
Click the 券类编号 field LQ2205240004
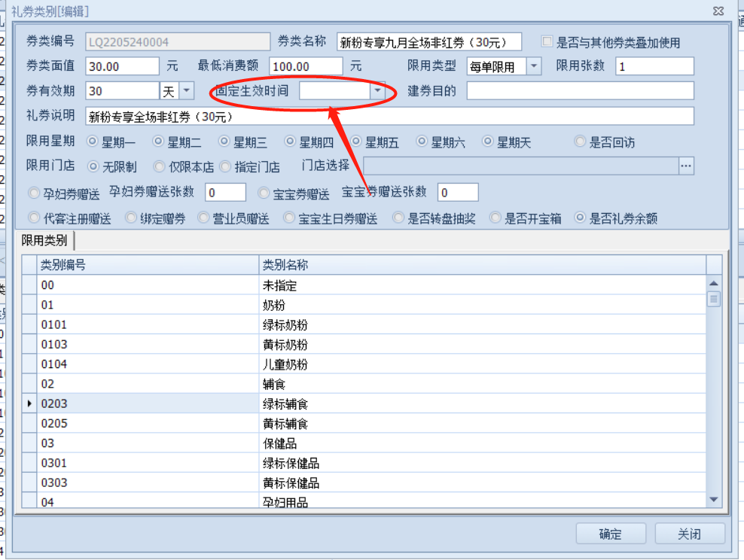click(x=178, y=41)
